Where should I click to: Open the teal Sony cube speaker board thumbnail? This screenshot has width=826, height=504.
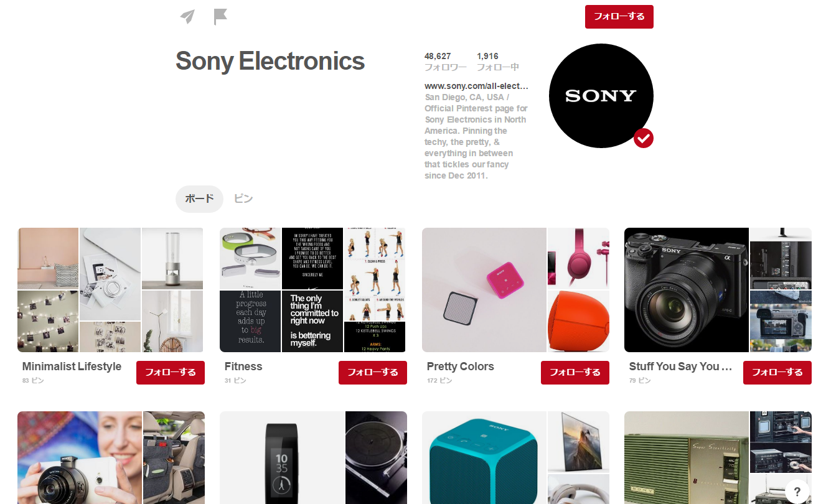515,457
